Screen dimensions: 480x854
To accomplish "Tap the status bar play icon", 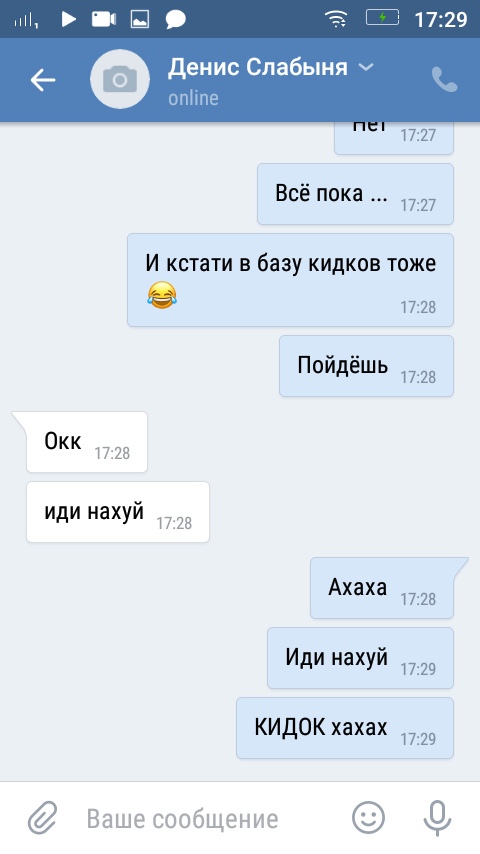I will click(x=68, y=20).
